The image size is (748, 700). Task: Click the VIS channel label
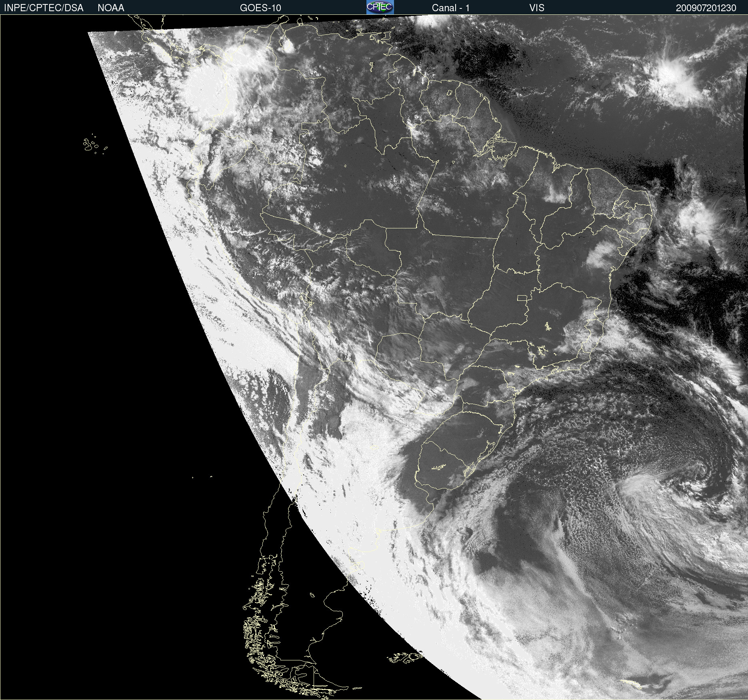tap(537, 8)
